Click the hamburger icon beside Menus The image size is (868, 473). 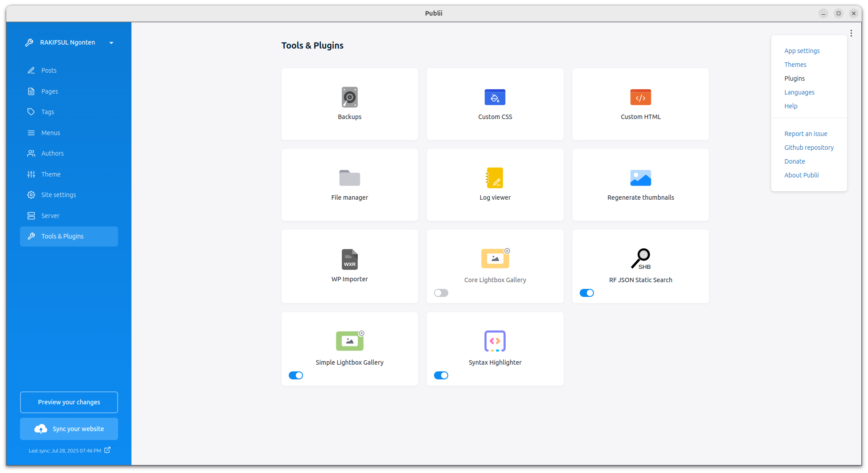(x=31, y=133)
